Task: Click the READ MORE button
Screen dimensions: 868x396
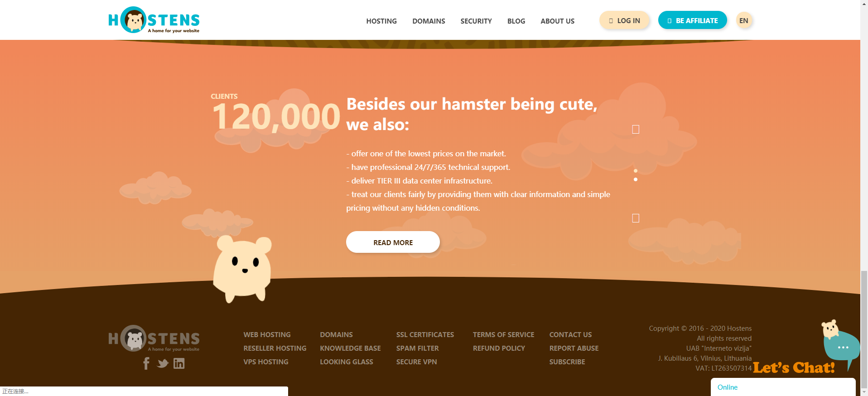Action: coord(393,242)
